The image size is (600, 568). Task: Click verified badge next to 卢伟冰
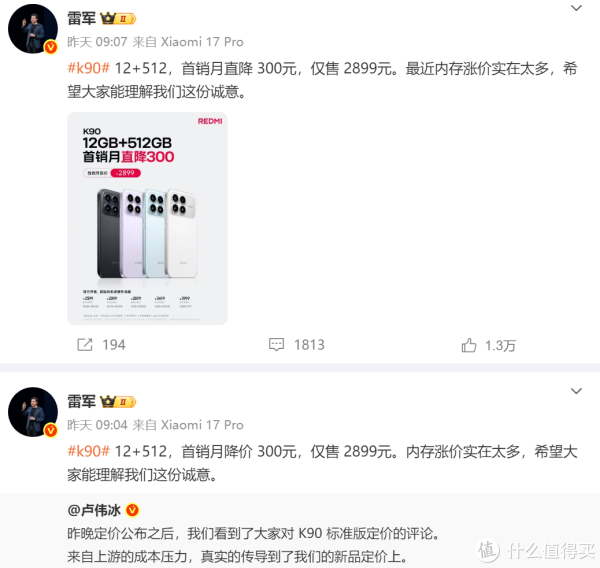tap(132, 510)
